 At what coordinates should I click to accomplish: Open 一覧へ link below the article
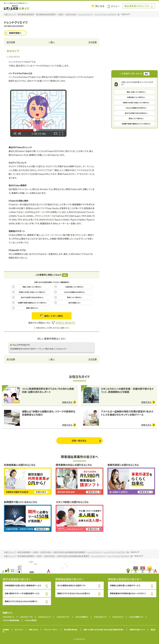(x=51, y=359)
